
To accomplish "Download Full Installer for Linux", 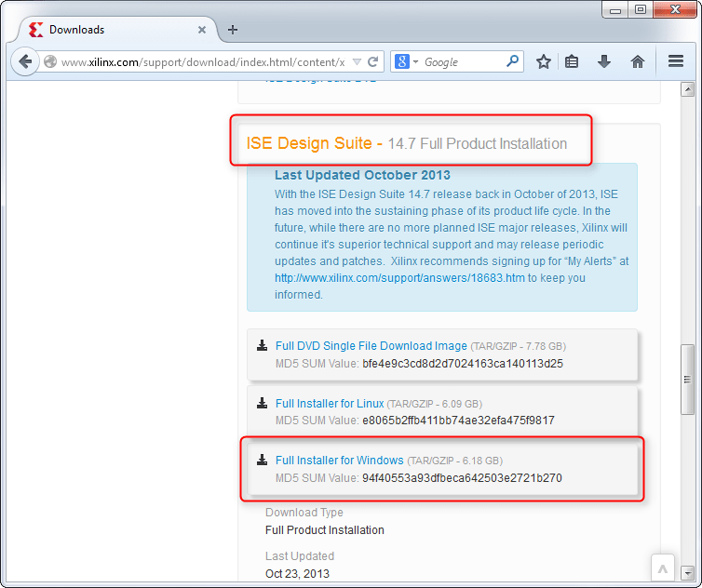I will pyautogui.click(x=328, y=404).
